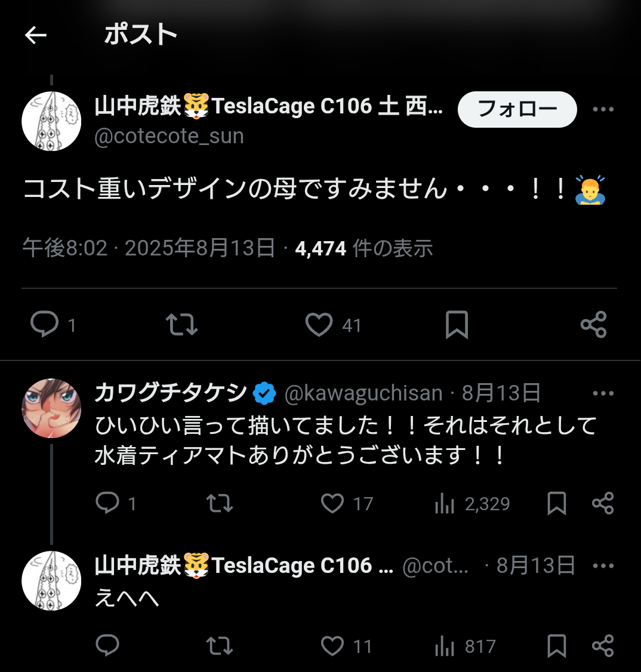Open more options on the main post
The image size is (641, 672).
coord(603,109)
